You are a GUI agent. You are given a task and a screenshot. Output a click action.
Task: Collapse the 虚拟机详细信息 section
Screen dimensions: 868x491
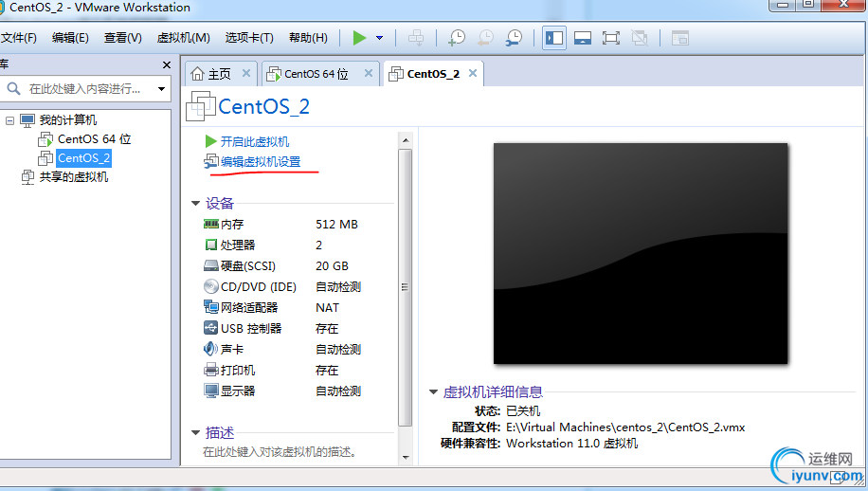click(433, 391)
